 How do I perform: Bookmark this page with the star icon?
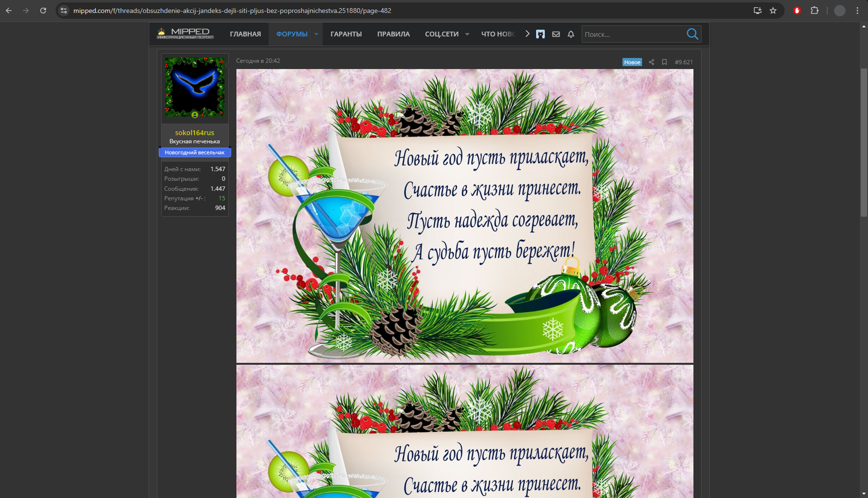[773, 11]
